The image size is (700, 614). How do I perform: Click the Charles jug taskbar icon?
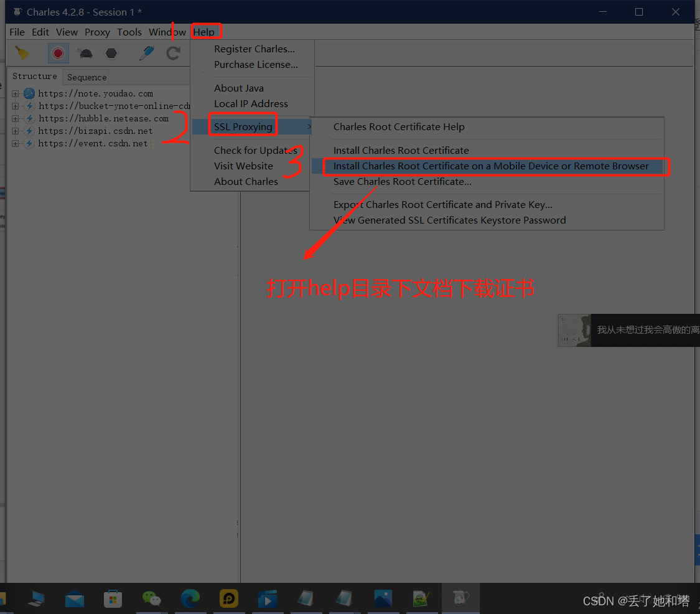coord(460,597)
